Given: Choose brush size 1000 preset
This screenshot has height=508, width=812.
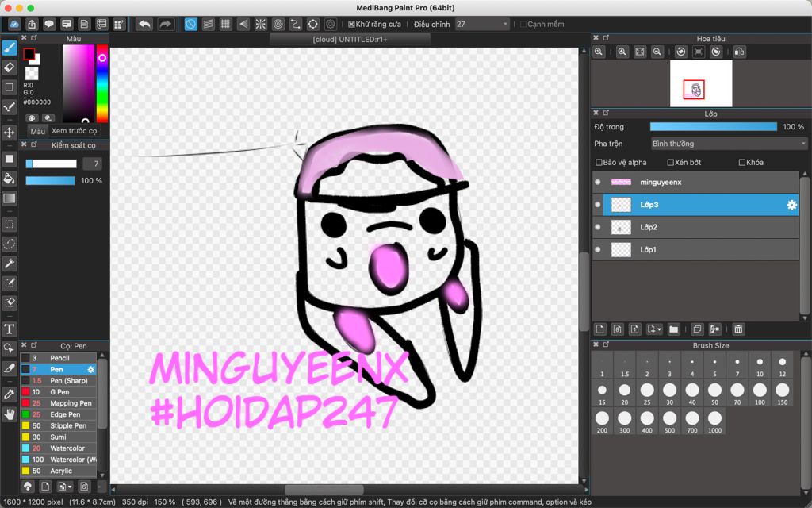Looking at the screenshot, I should (x=714, y=422).
